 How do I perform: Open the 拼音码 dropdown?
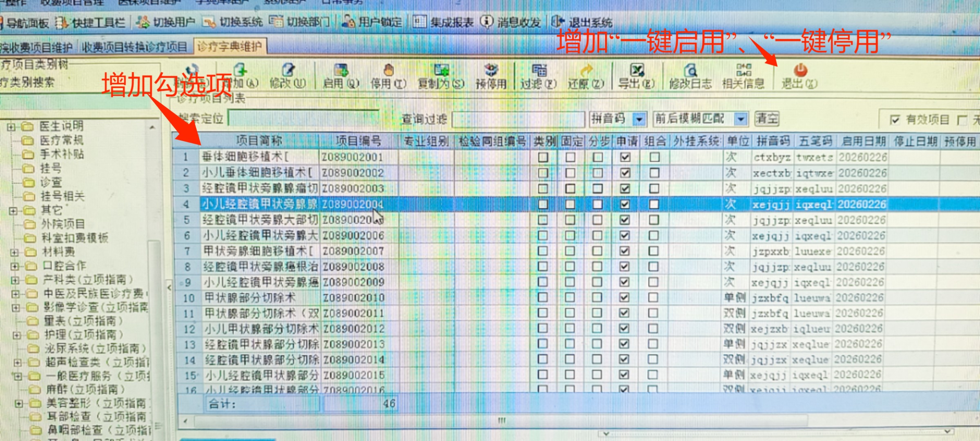tap(639, 120)
